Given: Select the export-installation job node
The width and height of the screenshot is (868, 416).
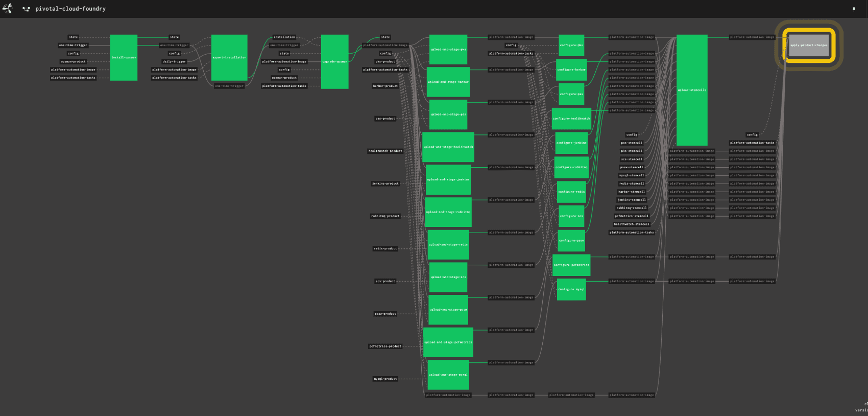Looking at the screenshot, I should click(x=229, y=58).
